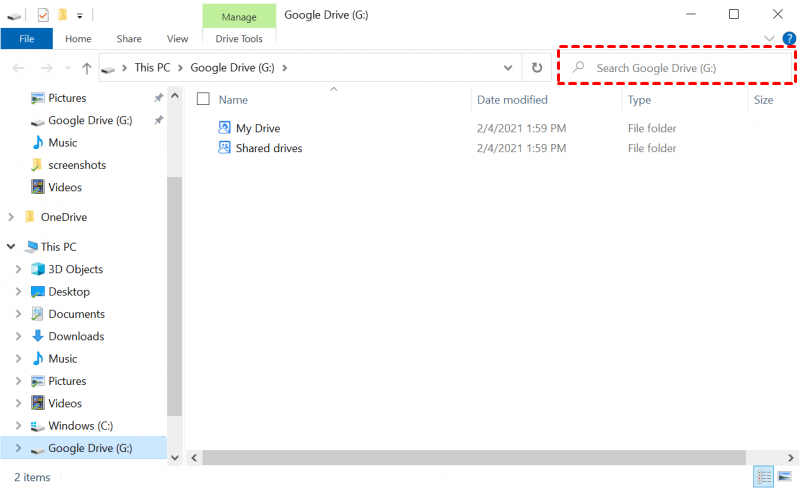The width and height of the screenshot is (800, 488).
Task: Switch to the Share ribbon tab
Action: click(x=129, y=39)
